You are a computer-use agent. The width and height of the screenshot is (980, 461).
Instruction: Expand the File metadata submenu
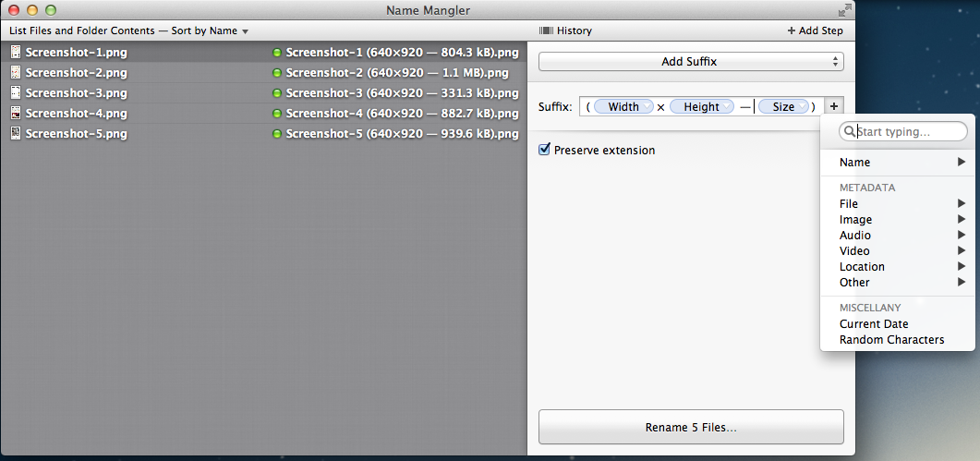[x=898, y=204]
